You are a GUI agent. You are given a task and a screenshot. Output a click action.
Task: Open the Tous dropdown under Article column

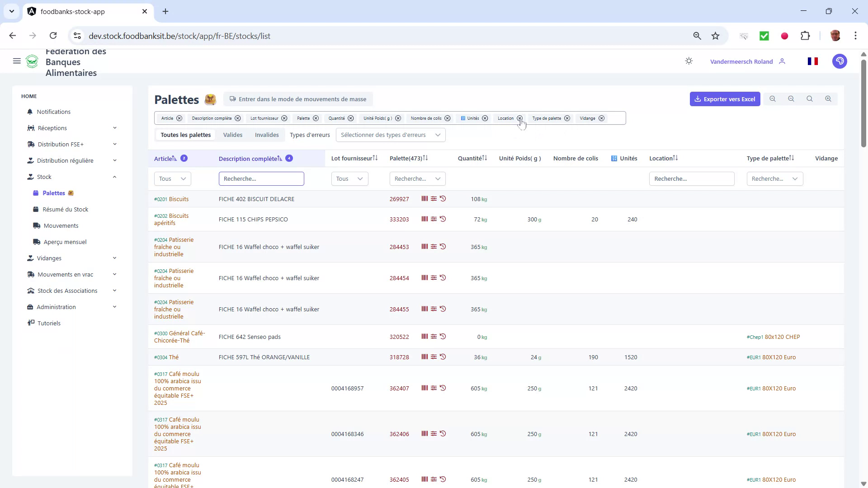(x=172, y=178)
